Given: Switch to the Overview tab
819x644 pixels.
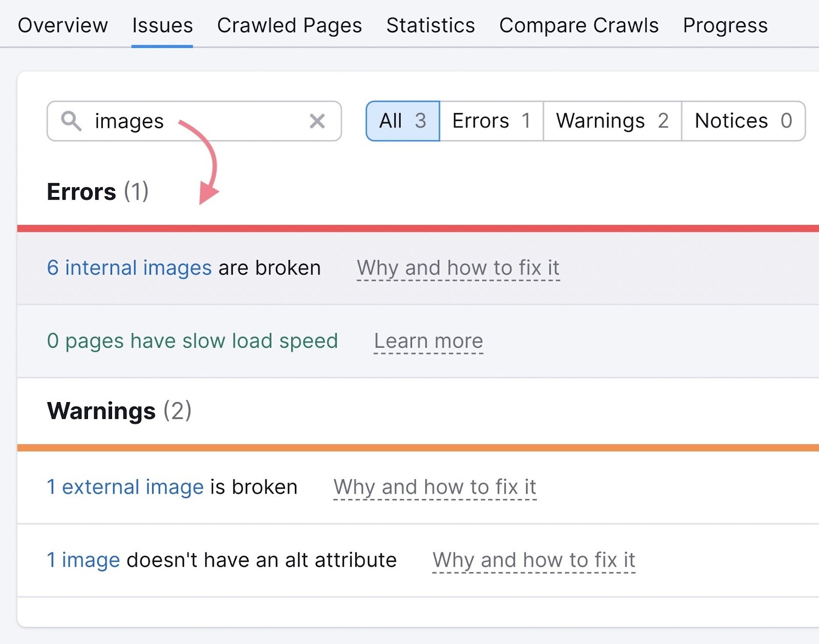Looking at the screenshot, I should coord(62,25).
